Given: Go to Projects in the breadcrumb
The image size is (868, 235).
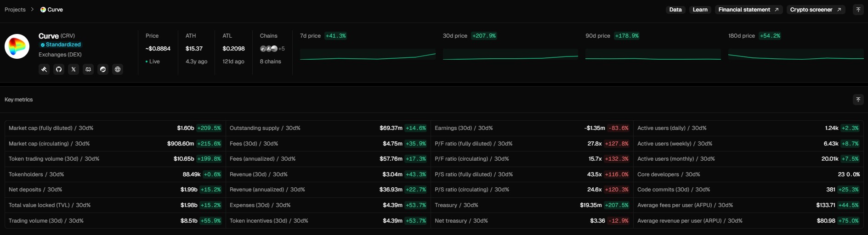Looking at the screenshot, I should click(15, 10).
